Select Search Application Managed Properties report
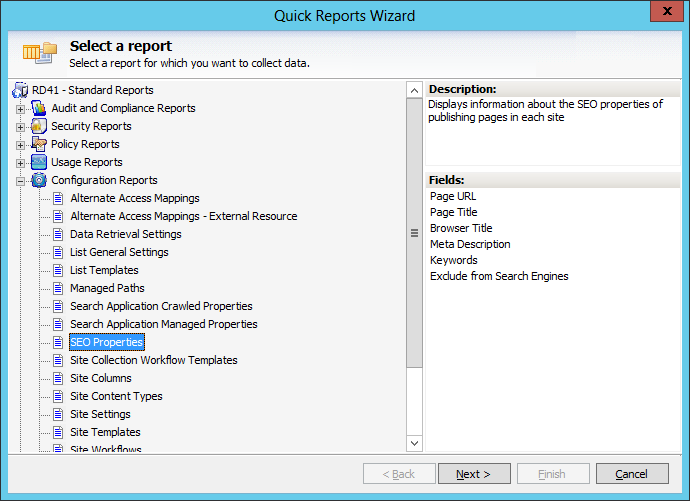Screen dimensions: 690x501 coord(164,324)
